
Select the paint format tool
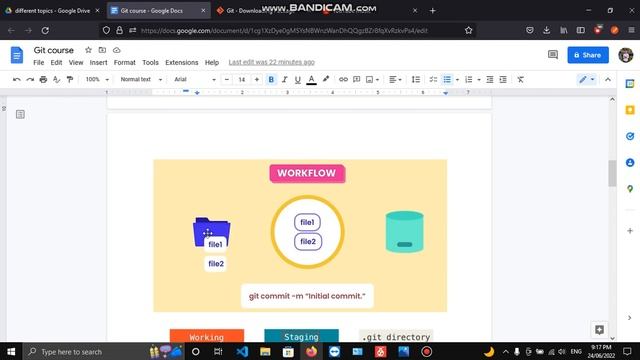(x=70, y=80)
